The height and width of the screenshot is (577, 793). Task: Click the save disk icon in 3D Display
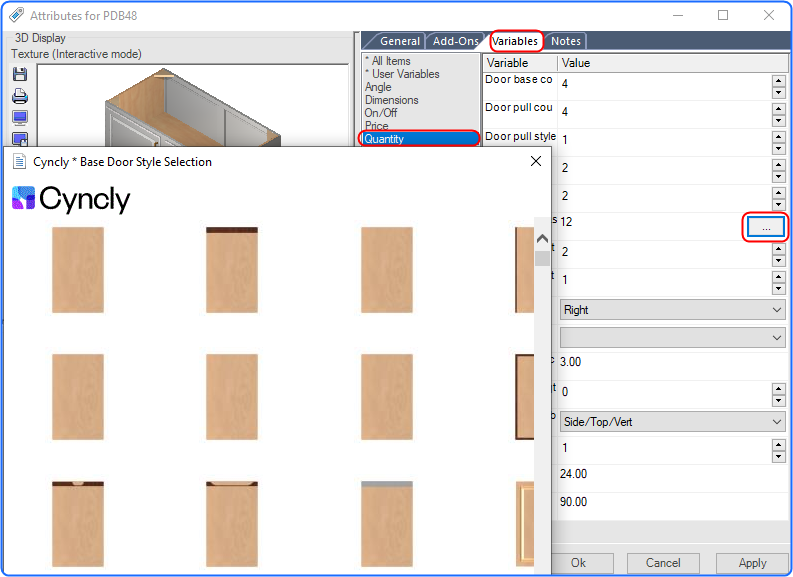20,74
